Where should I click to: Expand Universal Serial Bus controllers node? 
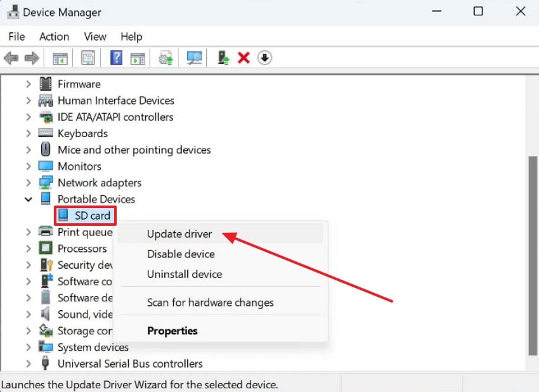[x=29, y=363]
